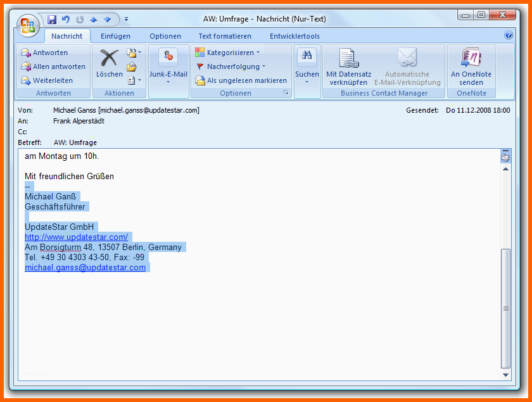Go to next item with down arrow

click(x=108, y=20)
